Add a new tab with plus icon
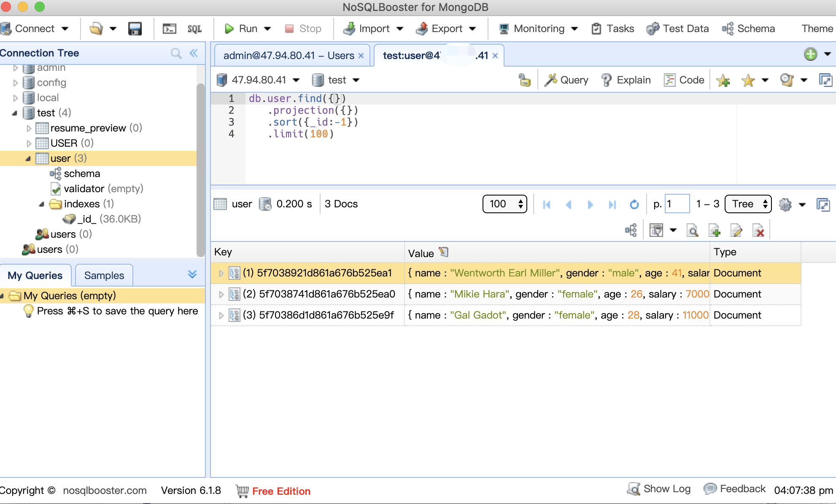Screen dimensions: 836x504 (x=810, y=54)
